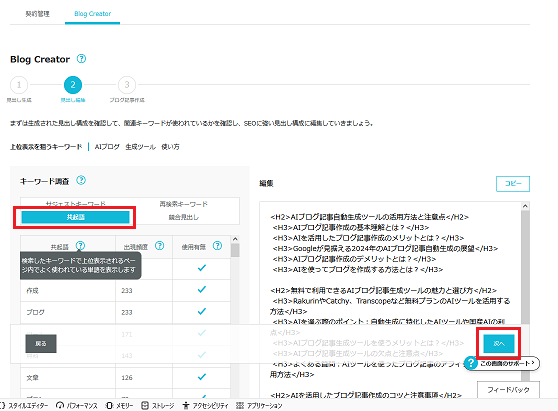558x411 pixels.
Task: Switch to サジェストキーワード tab
Action: click(x=75, y=203)
